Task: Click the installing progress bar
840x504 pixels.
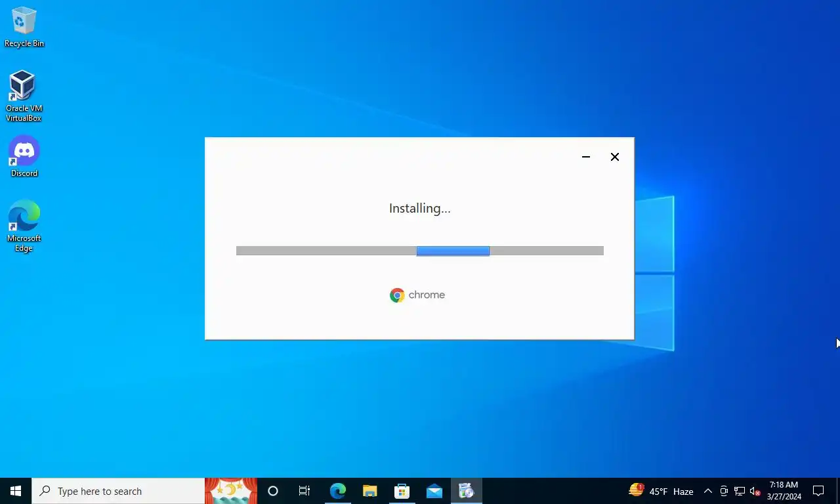Action: [x=420, y=251]
